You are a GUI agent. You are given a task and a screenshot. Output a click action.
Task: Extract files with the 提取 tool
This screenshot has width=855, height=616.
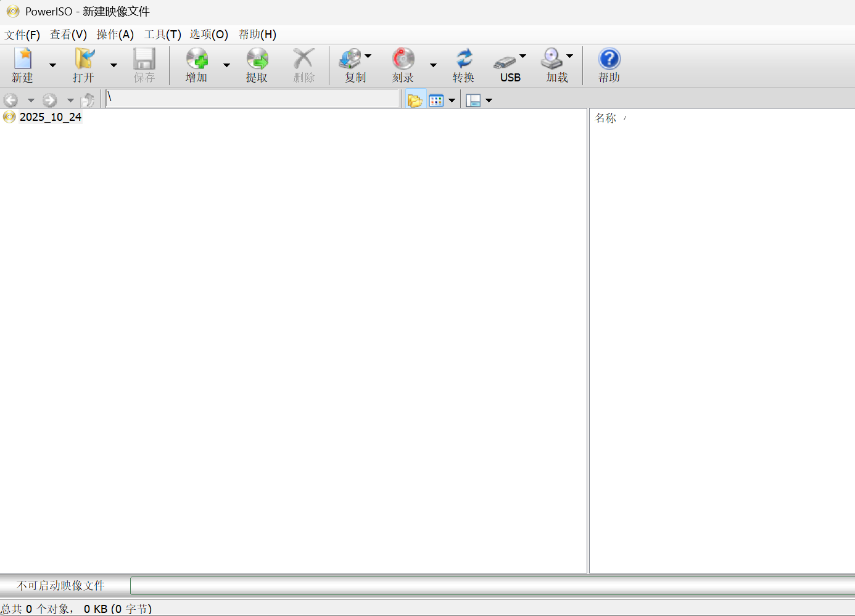(257, 65)
